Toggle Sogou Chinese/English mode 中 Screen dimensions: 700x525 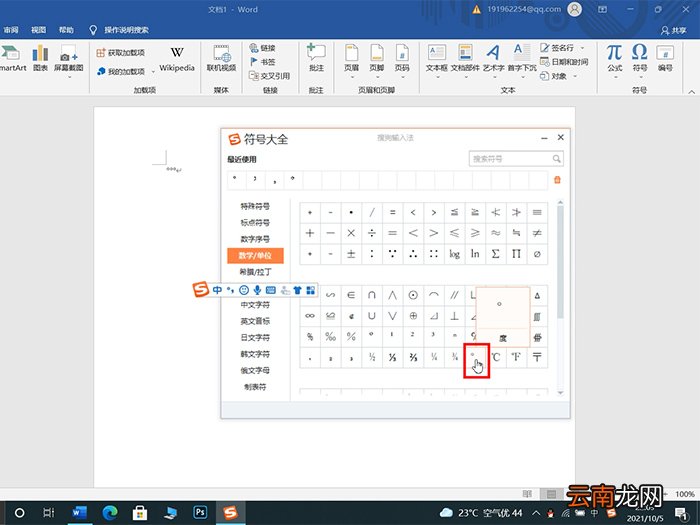[x=217, y=290]
